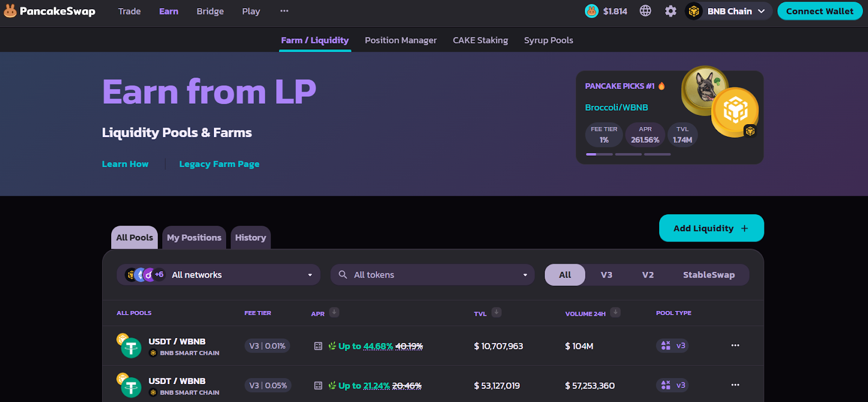Viewport: 868px width, 402px height.
Task: Open the Bridge menu
Action: (210, 11)
